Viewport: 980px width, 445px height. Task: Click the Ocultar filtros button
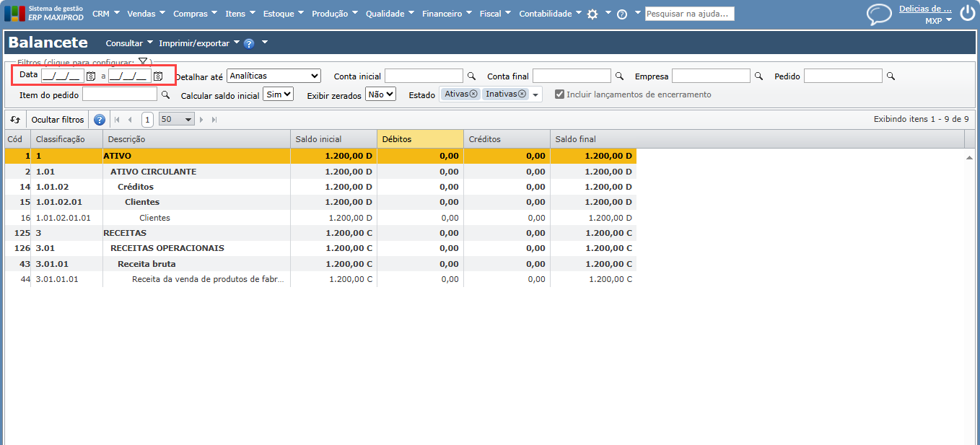point(58,120)
